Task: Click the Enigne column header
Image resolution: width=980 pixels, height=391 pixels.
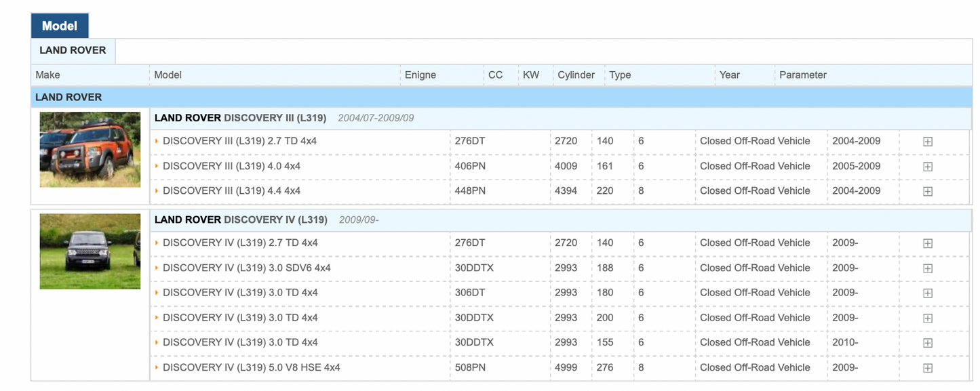Action: coord(420,75)
